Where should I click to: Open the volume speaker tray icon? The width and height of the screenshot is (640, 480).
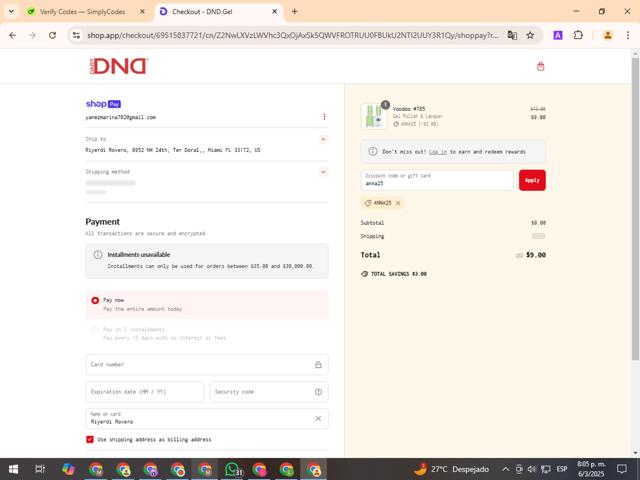[x=532, y=469]
